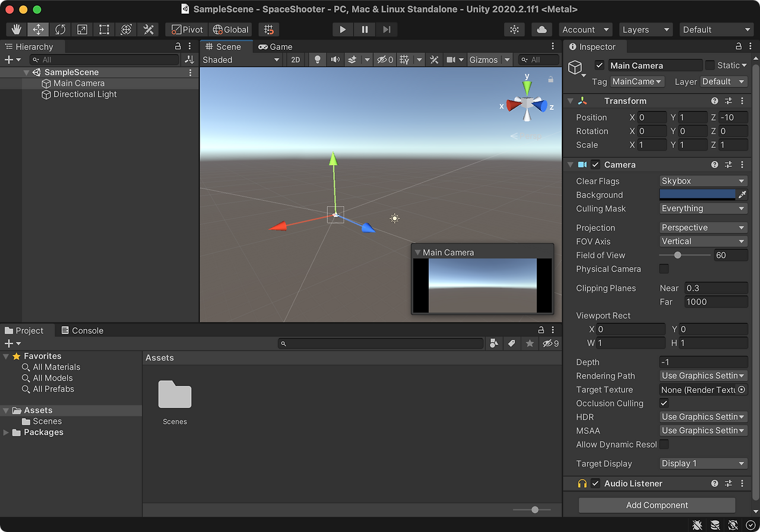
Task: Click the favorites star in Project toolbar
Action: (529, 343)
